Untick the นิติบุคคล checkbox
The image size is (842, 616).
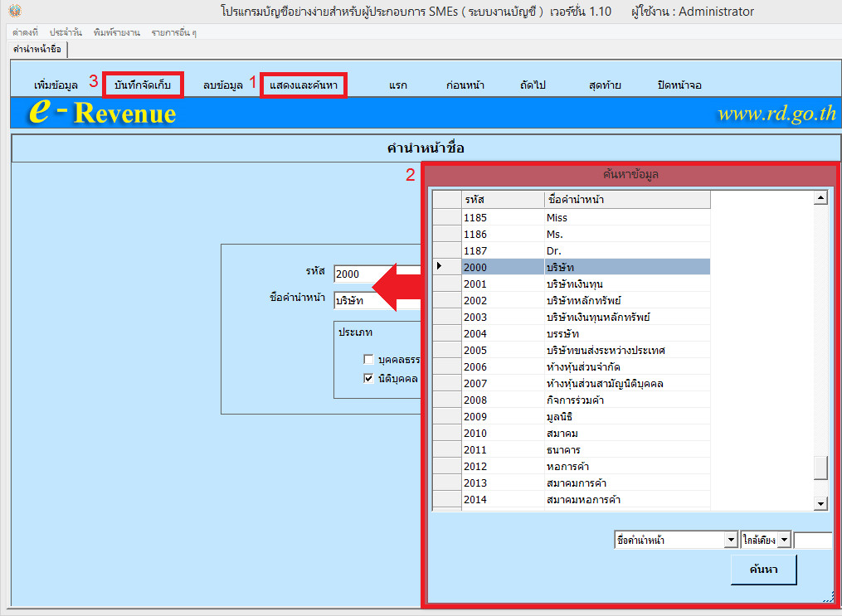[x=368, y=378]
